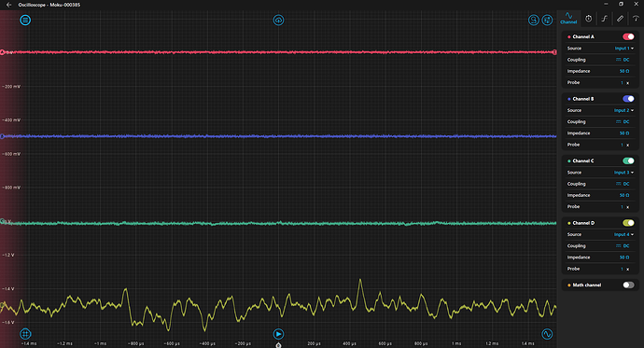This screenshot has width=644, height=348.
Task: Toggle Channel A off
Action: point(628,37)
